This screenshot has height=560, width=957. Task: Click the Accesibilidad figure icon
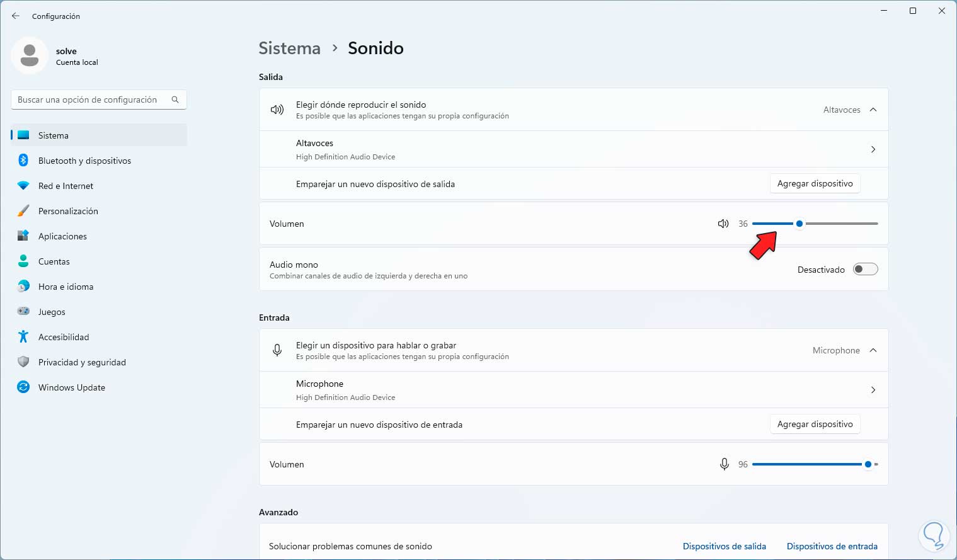[x=23, y=337]
